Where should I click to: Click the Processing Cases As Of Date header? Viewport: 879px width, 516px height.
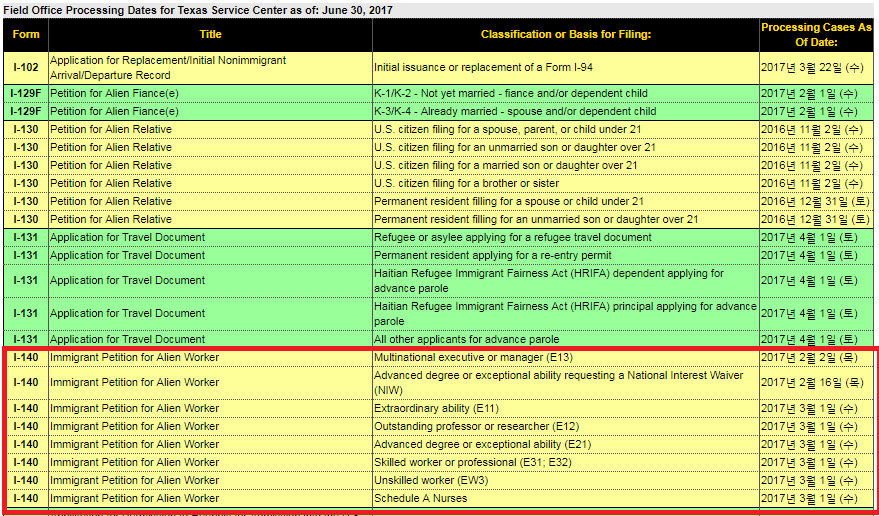[816, 34]
